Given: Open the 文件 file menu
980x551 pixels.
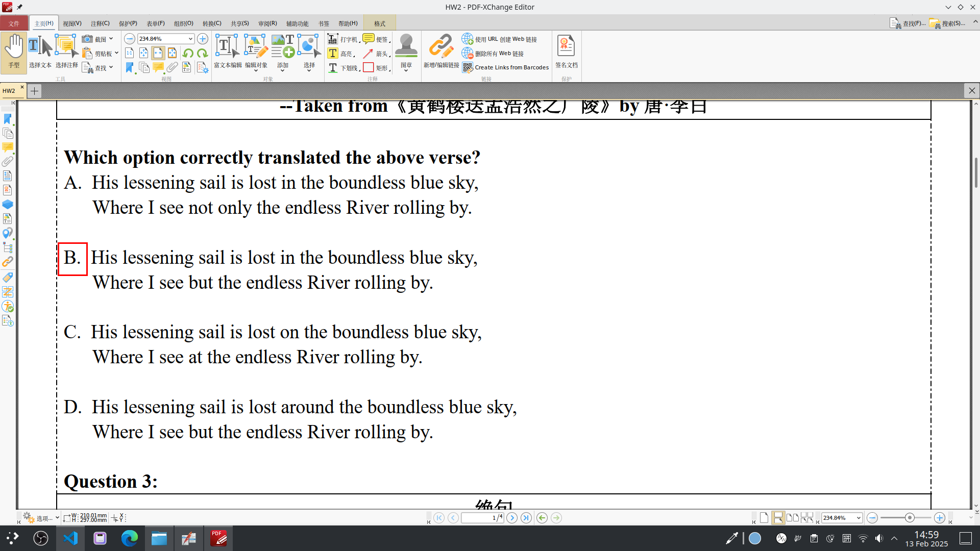Looking at the screenshot, I should 14,23.
